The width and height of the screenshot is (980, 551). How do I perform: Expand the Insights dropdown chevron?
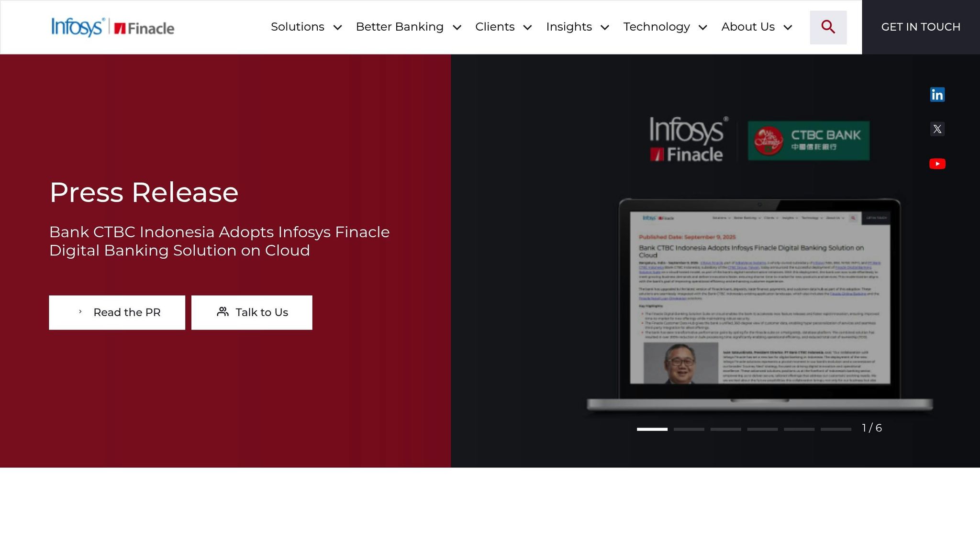pyautogui.click(x=605, y=28)
